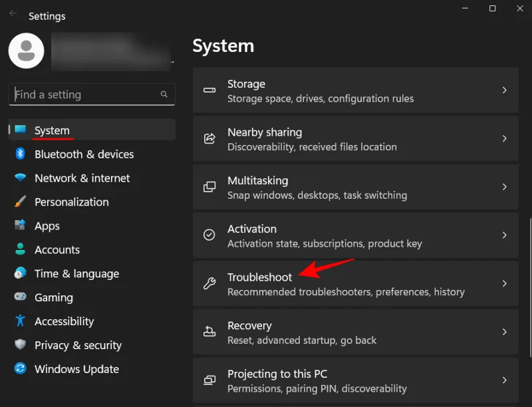Click inside the Find a setting search box

click(92, 94)
